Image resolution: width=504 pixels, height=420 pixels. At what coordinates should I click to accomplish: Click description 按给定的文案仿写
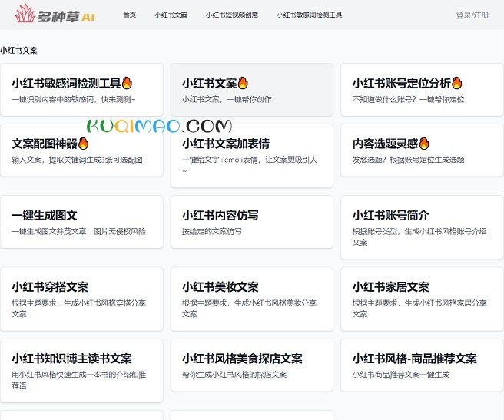212,231
